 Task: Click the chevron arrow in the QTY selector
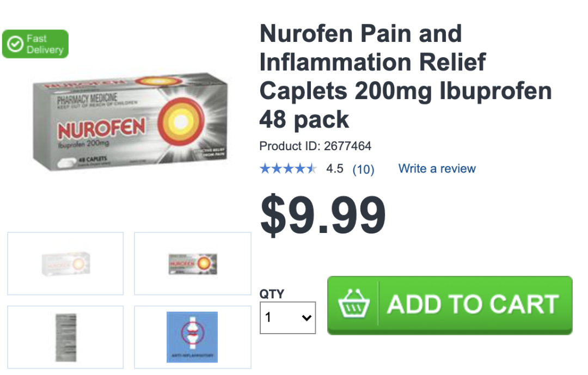click(307, 318)
